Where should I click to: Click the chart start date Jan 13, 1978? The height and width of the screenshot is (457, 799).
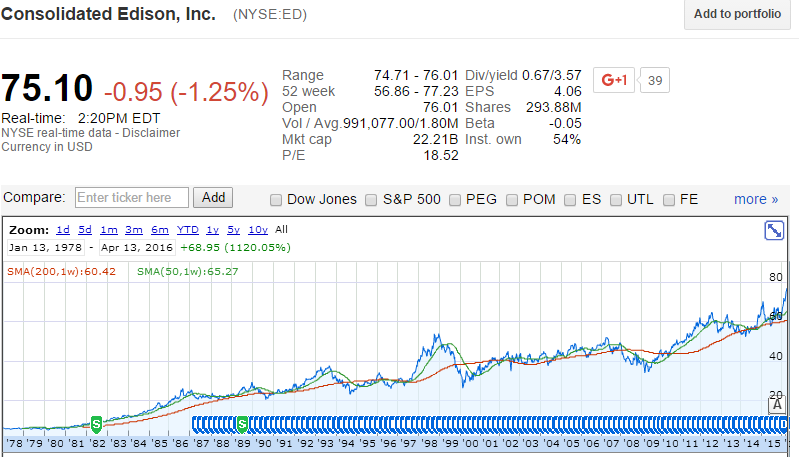pyautogui.click(x=46, y=246)
